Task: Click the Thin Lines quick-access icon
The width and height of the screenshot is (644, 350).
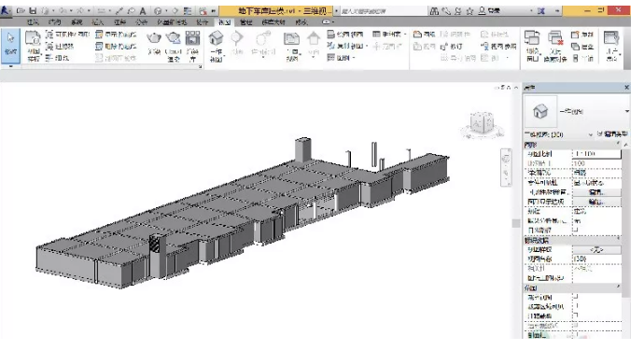Action: point(188,11)
